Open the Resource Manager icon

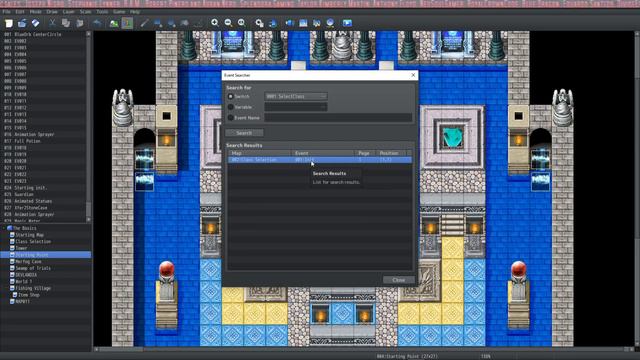[x=330, y=23]
